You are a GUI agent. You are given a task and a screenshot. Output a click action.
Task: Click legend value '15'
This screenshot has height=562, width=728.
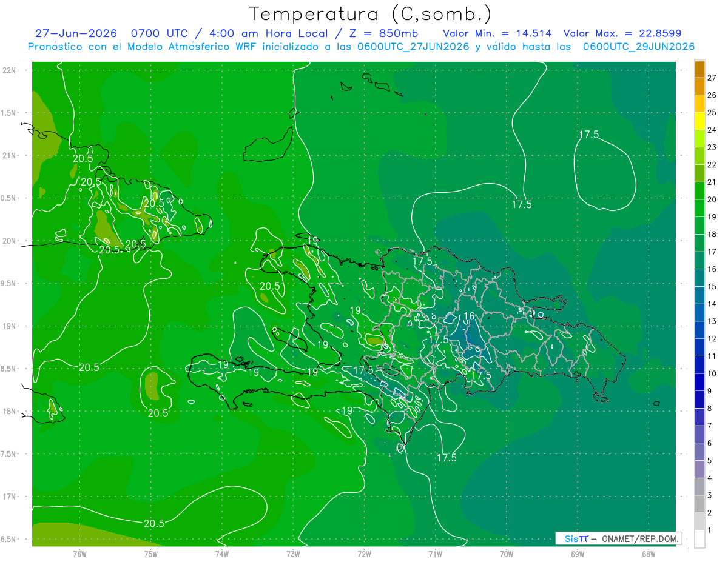(712, 287)
